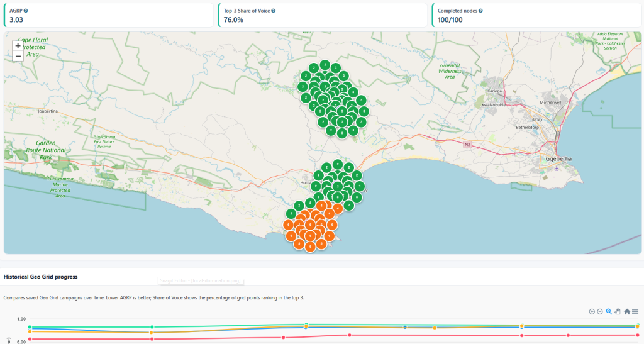Click the 100/100 completed nodes value
Image resolution: width=644 pixels, height=344 pixels.
point(450,19)
